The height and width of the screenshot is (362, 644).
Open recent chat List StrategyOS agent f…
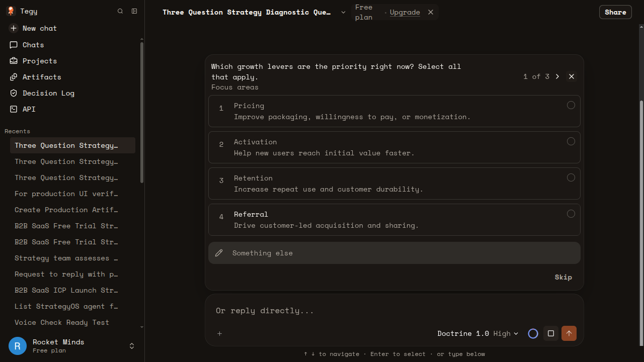coord(72,306)
